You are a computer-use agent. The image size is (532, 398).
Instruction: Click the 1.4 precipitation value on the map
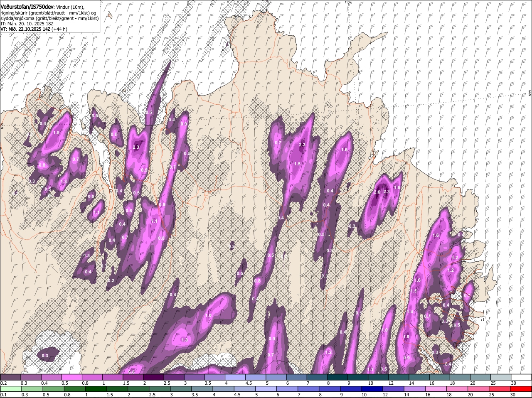410,312
